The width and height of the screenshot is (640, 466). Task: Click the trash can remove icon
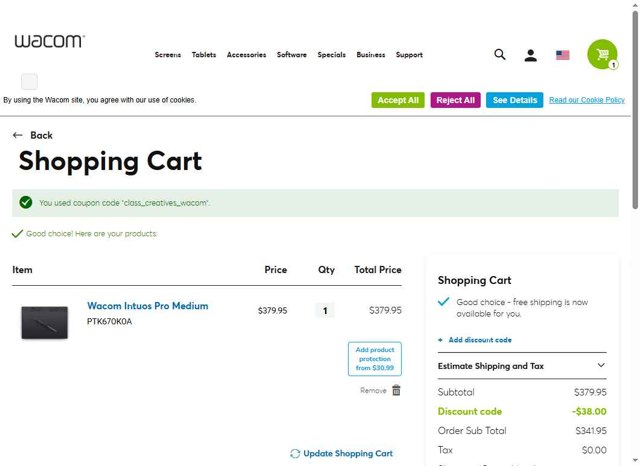pyautogui.click(x=396, y=390)
